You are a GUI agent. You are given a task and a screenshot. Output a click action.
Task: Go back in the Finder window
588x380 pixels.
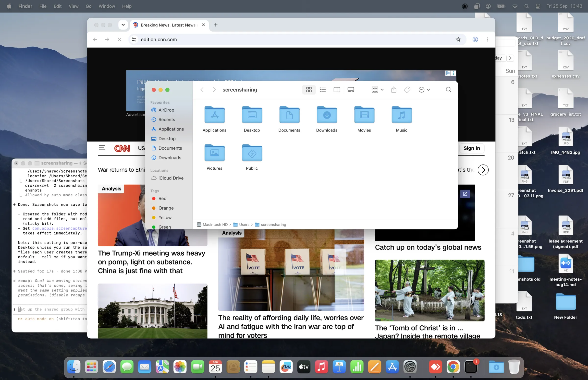point(202,90)
